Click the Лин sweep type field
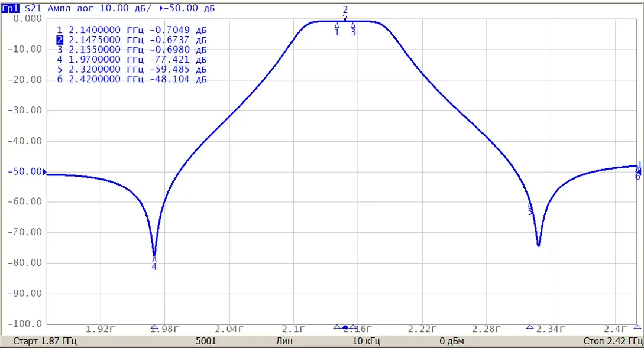This screenshot has width=644, height=348. tap(284, 341)
